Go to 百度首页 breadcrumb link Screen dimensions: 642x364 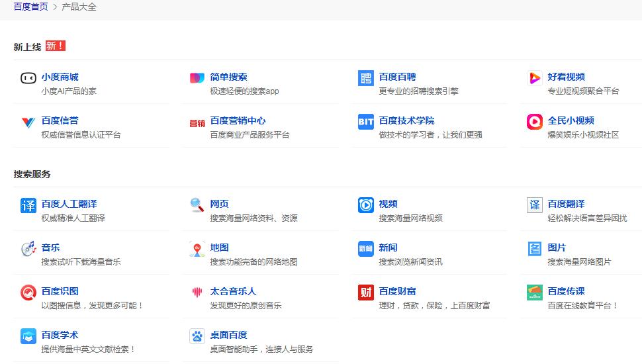click(30, 7)
